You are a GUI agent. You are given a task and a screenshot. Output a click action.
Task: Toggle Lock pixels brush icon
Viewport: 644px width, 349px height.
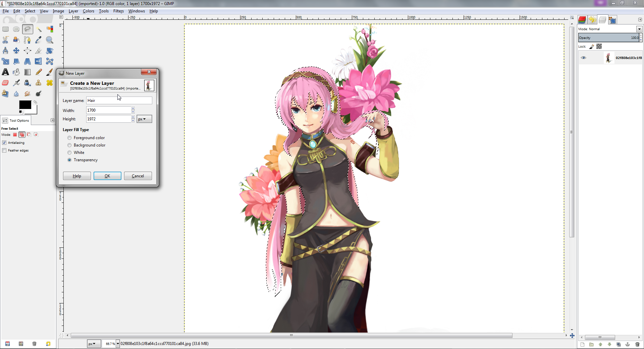coord(592,47)
